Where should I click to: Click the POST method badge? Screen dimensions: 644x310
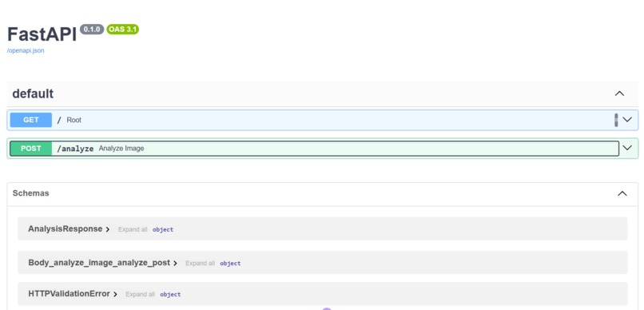[31, 149]
